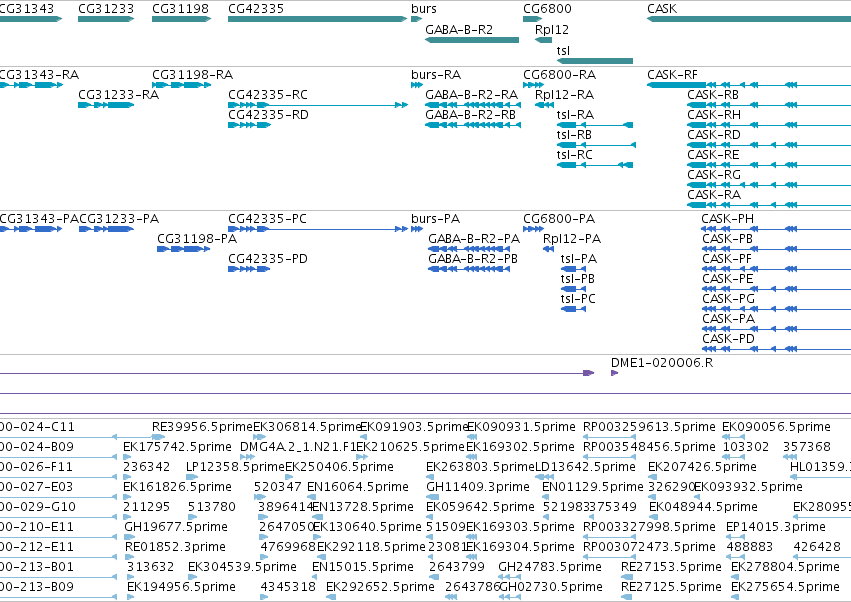Select EST GH24783.5prime
Screen dimensions: 851x602
510,578
